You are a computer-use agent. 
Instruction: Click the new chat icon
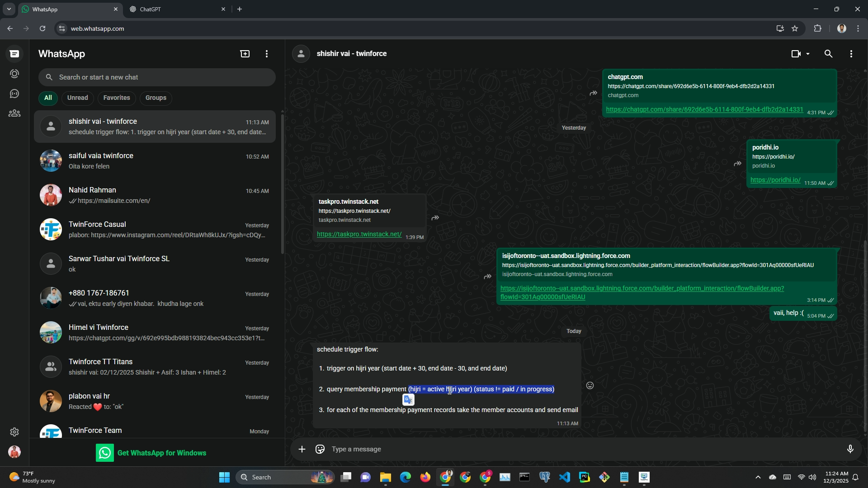245,54
